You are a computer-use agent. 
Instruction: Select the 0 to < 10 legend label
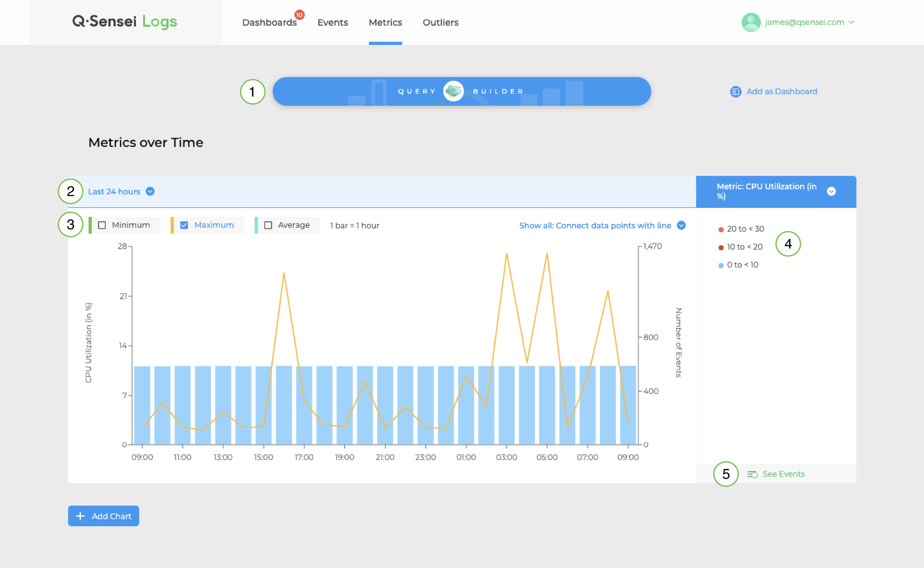tap(742, 265)
